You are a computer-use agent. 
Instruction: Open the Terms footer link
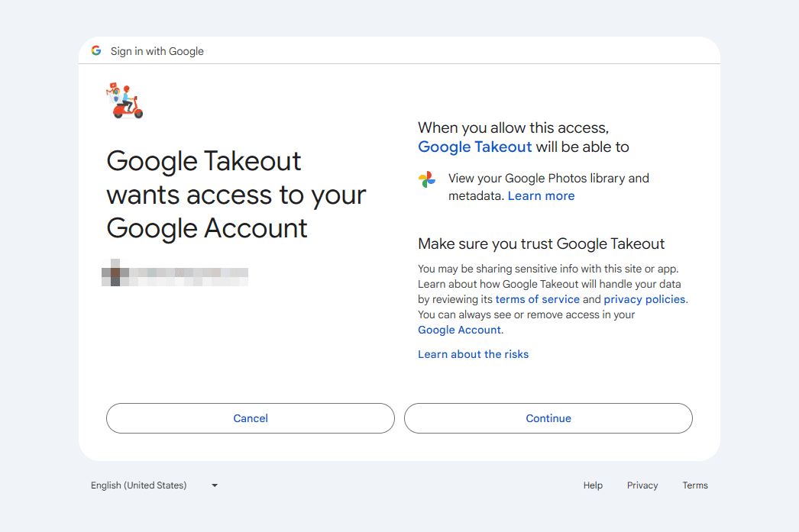pos(695,485)
